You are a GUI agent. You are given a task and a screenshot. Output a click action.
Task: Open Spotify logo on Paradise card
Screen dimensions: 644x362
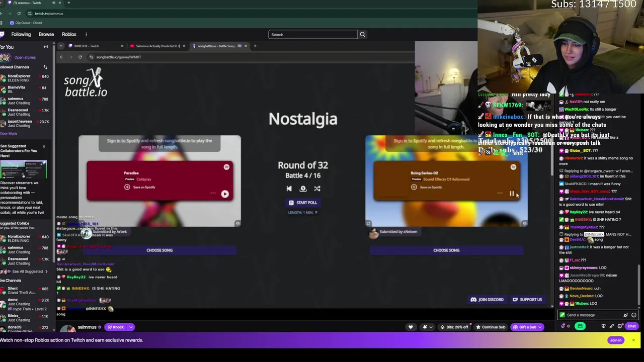tap(226, 167)
